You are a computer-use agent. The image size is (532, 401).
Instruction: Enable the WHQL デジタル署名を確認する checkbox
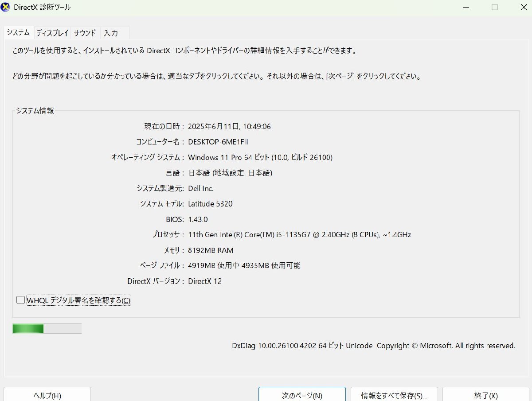point(20,300)
